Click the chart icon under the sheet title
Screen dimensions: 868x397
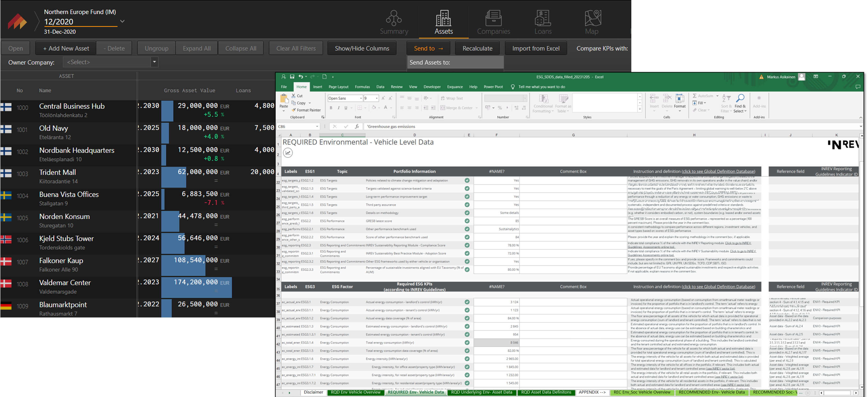[288, 153]
